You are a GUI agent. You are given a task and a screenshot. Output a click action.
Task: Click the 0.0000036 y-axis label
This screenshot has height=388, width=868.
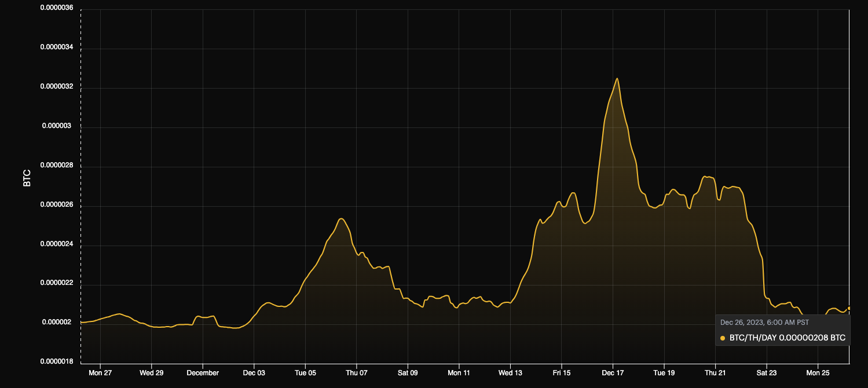(56, 8)
